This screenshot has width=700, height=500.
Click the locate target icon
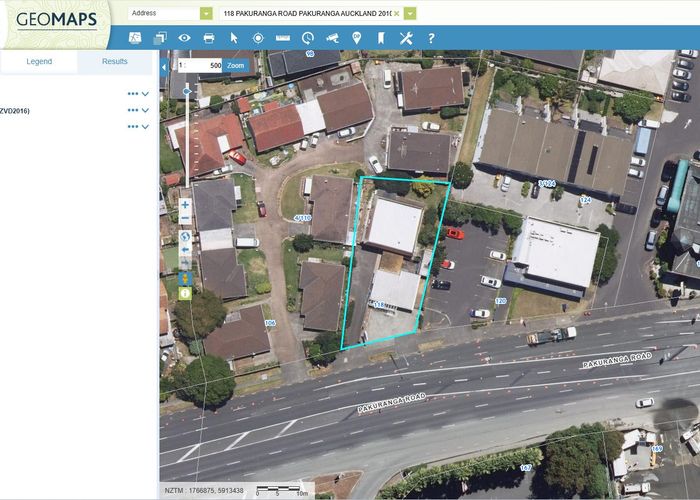tap(258, 38)
